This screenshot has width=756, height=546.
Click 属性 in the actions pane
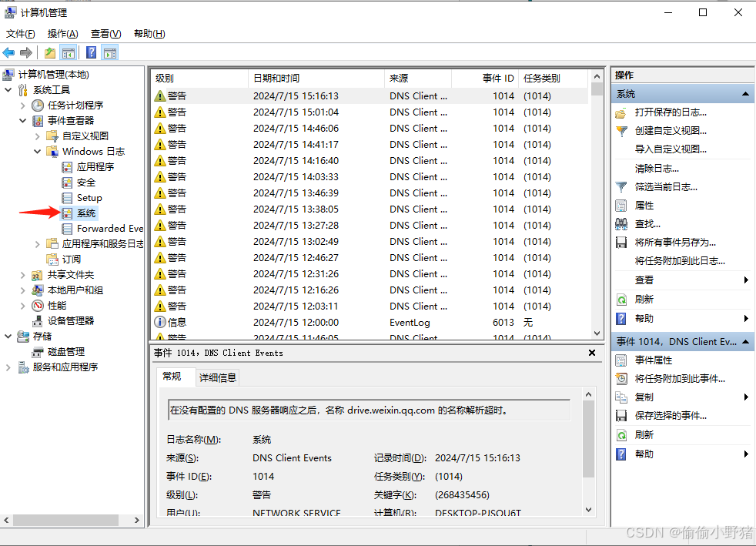(644, 206)
